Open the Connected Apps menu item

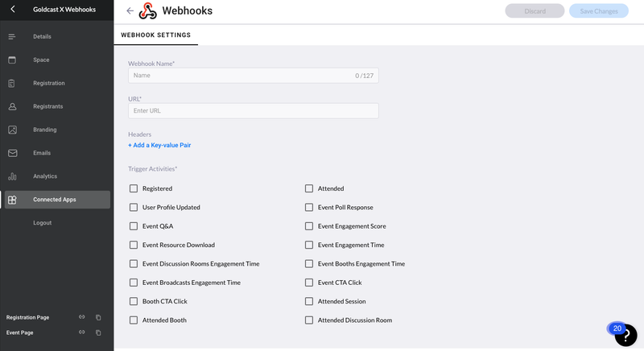[55, 200]
